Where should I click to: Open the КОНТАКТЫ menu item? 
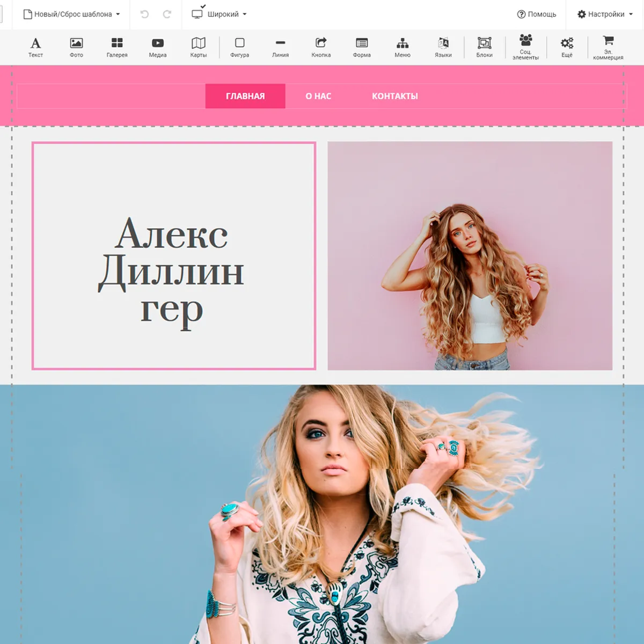pos(395,96)
